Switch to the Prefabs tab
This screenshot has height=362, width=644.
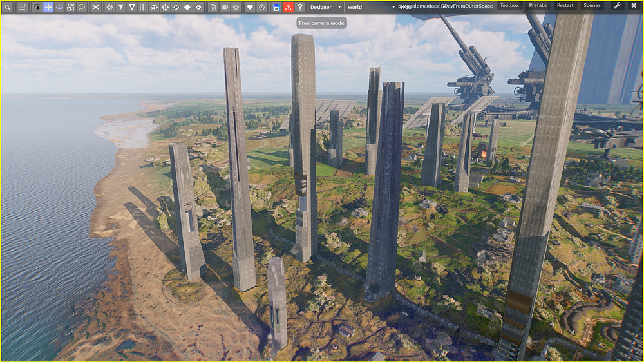tap(538, 6)
